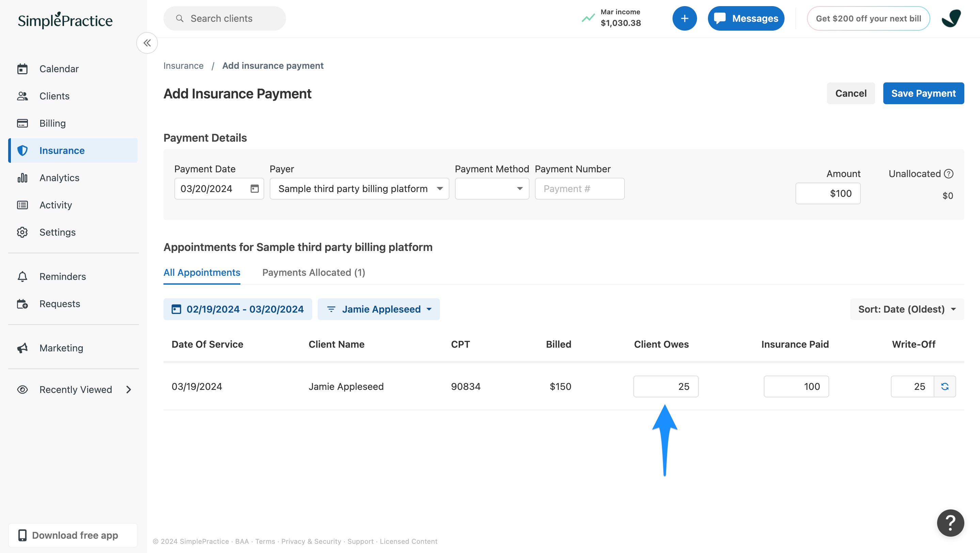Expand Recently Viewed chevron
This screenshot has height=553, width=980.
click(129, 390)
